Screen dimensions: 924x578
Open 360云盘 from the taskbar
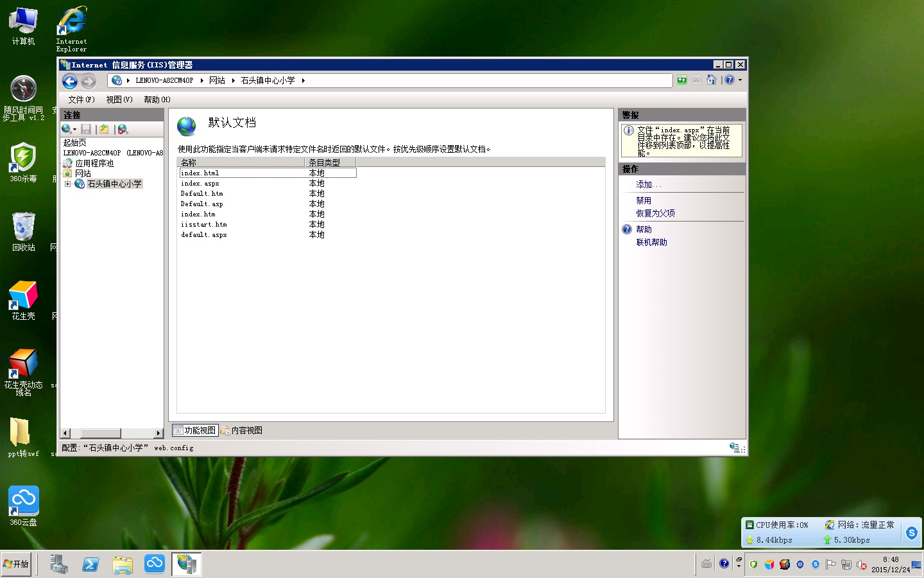click(x=154, y=564)
